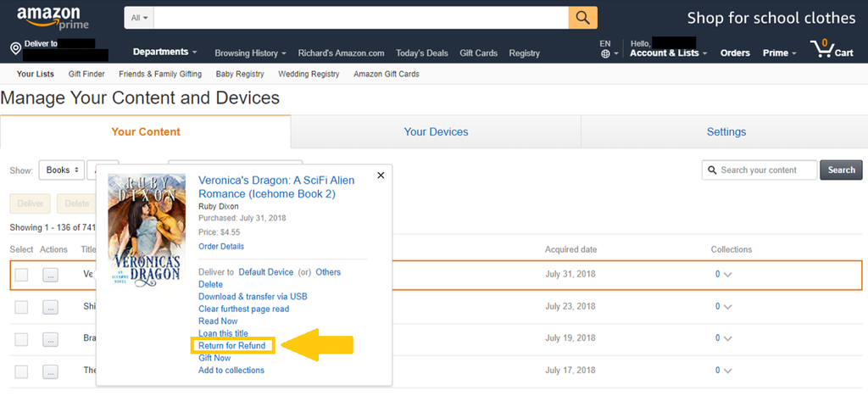Open the actions button on the July 17 row
Screen dimensions: 868x396
50,371
